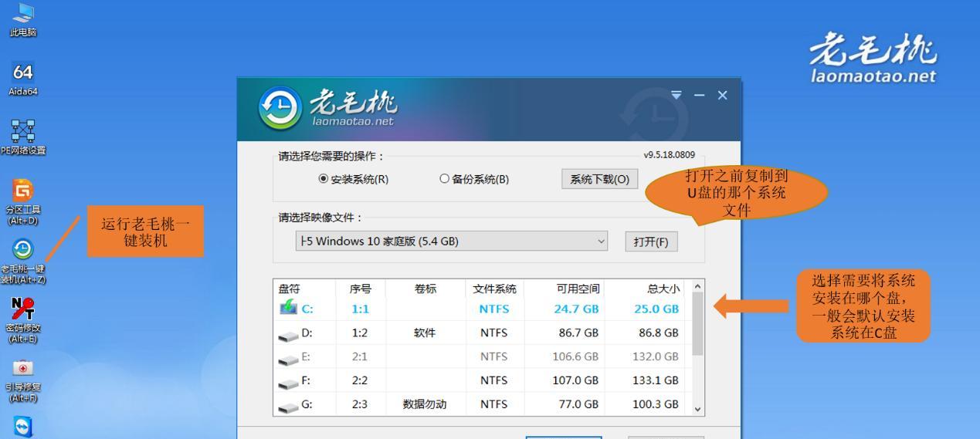Select the 安装系统(R) radio option
The height and width of the screenshot is (439, 980).
(354, 179)
